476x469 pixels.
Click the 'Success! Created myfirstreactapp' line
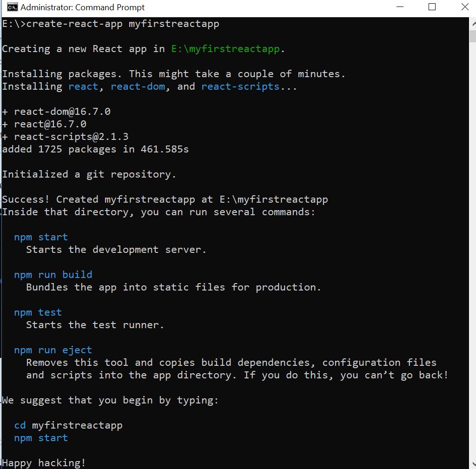pos(165,199)
